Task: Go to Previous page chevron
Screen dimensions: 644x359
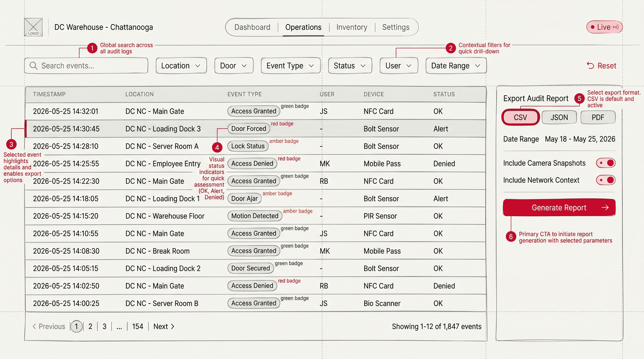Action: (34, 326)
